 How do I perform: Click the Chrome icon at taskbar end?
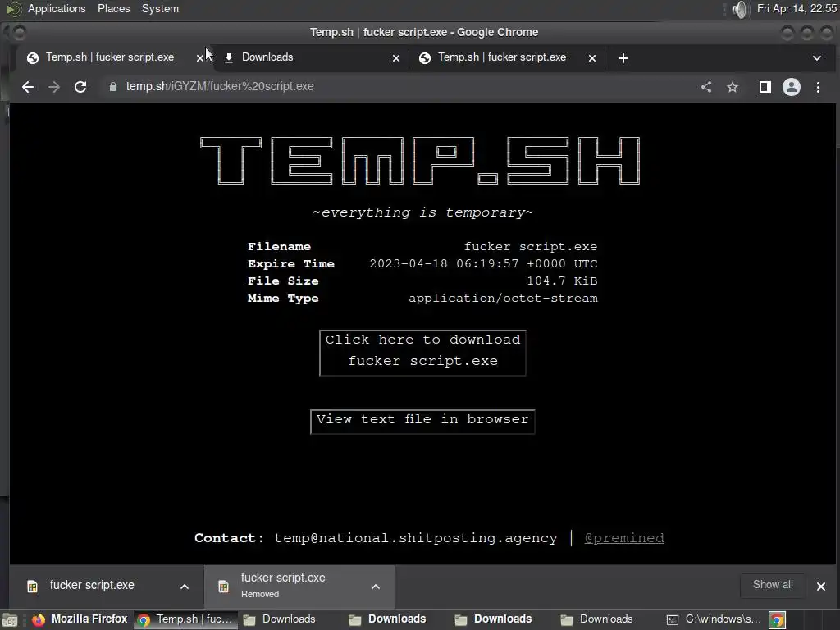point(778,620)
